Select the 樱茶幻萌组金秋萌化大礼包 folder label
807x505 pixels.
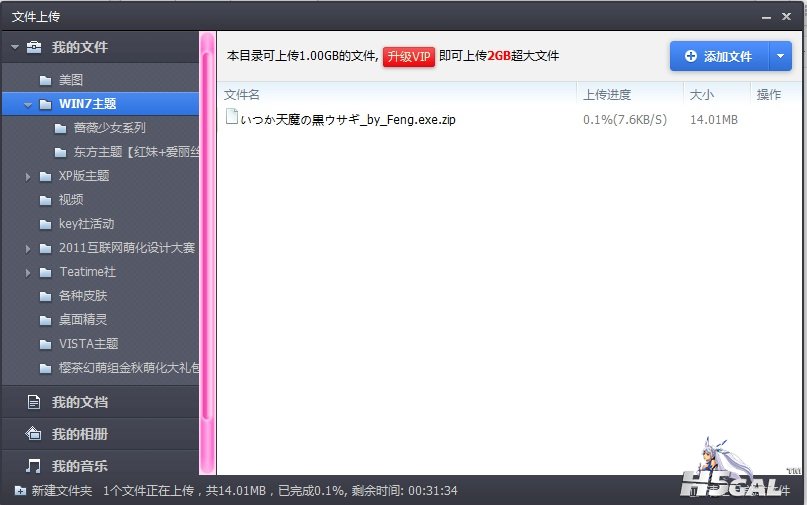pos(129,369)
